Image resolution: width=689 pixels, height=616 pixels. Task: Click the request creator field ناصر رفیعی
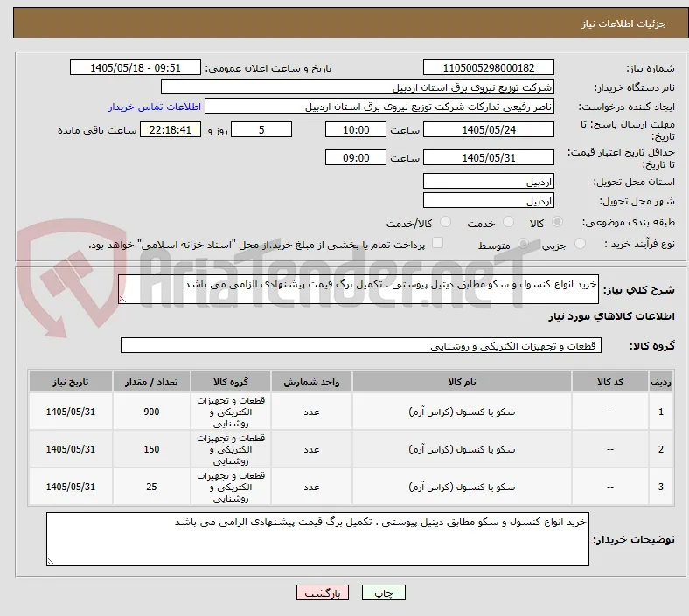(379, 107)
